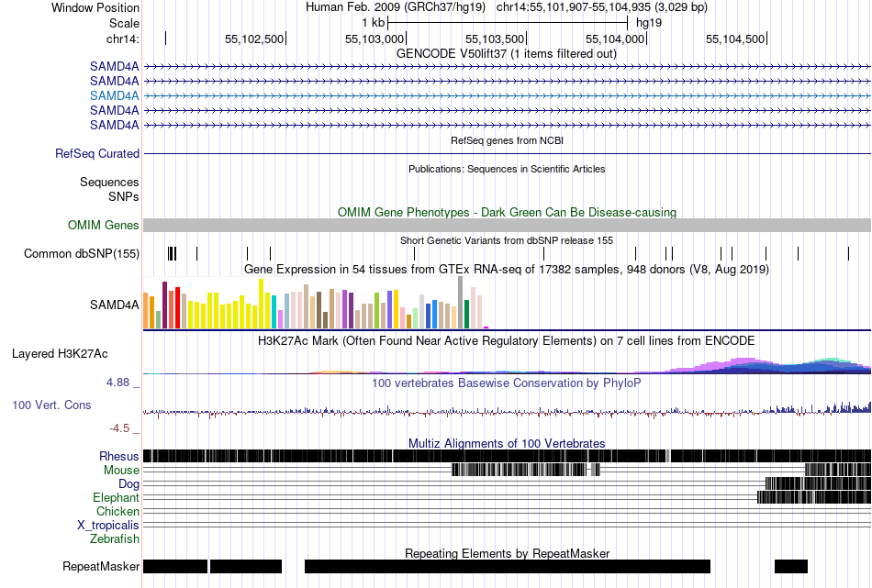872x588 pixels.
Task: Click the 55,103,000 ruler coordinate
Action: click(375, 39)
